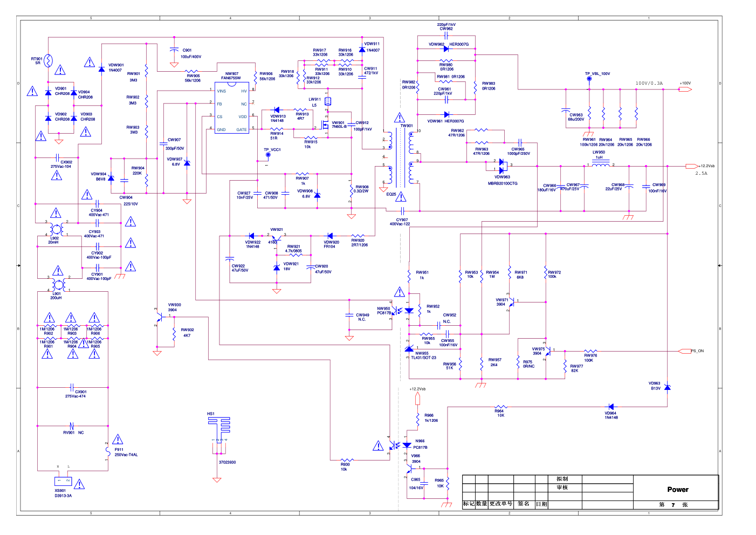Image resolution: width=756 pixels, height=535 pixels.
Task: Select the VD963 B13V zener diode symbol
Action: pyautogui.click(x=668, y=387)
